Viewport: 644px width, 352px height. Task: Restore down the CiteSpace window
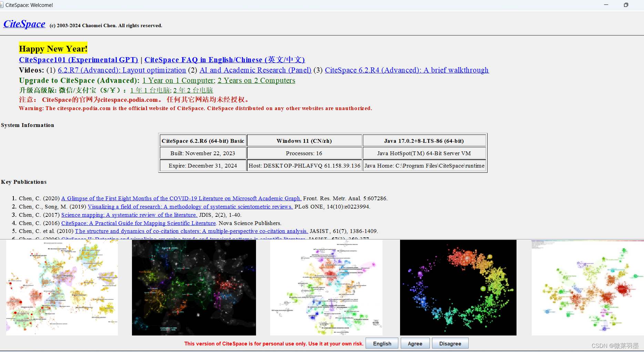tap(626, 5)
